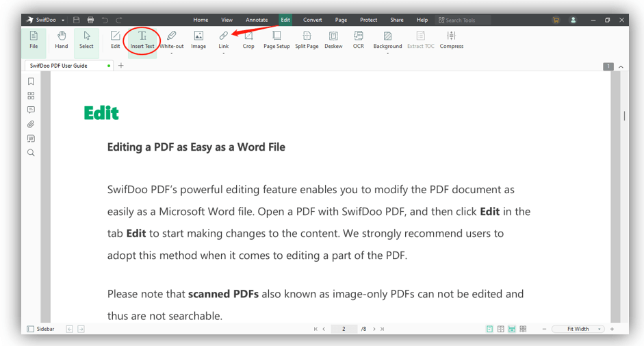Select the Hand tool

point(61,40)
